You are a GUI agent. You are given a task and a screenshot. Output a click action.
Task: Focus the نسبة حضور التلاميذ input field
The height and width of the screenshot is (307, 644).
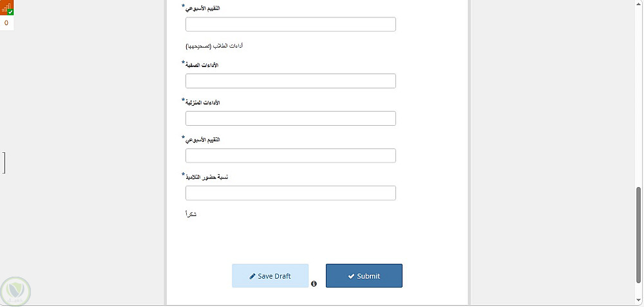coord(290,193)
